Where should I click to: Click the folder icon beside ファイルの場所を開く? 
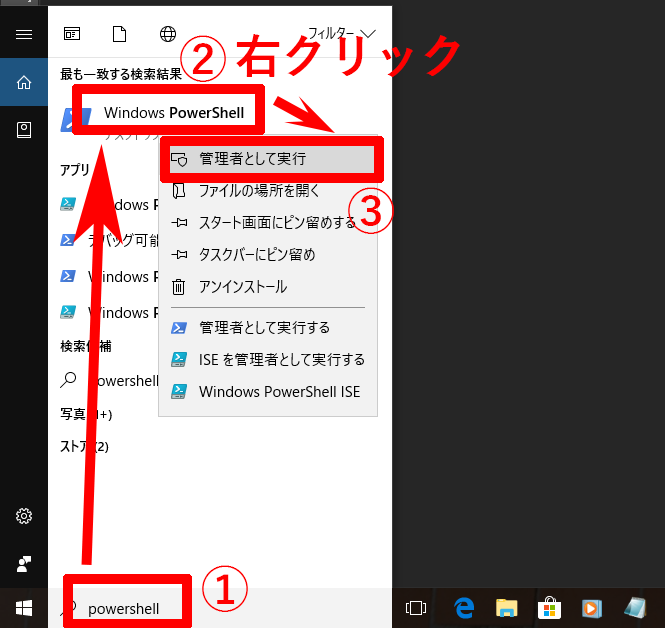[x=179, y=191]
